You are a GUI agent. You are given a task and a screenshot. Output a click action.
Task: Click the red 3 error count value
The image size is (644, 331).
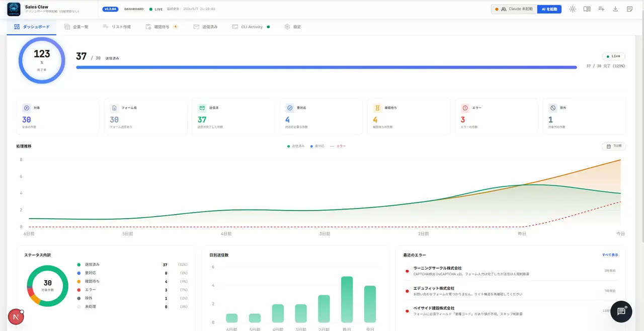pos(463,119)
